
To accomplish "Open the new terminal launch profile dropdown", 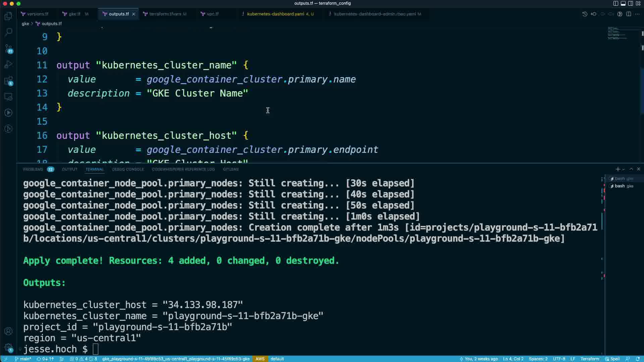I will coord(624,169).
